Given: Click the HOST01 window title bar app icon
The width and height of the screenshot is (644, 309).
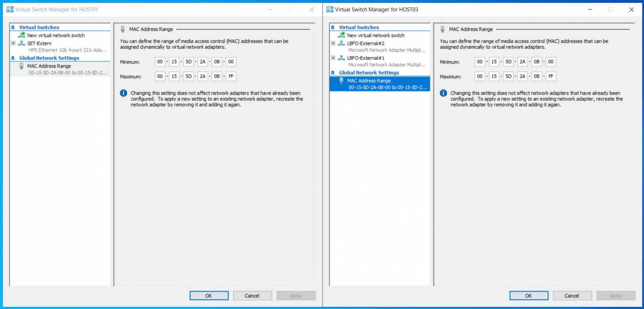Looking at the screenshot, I should coord(10,9).
